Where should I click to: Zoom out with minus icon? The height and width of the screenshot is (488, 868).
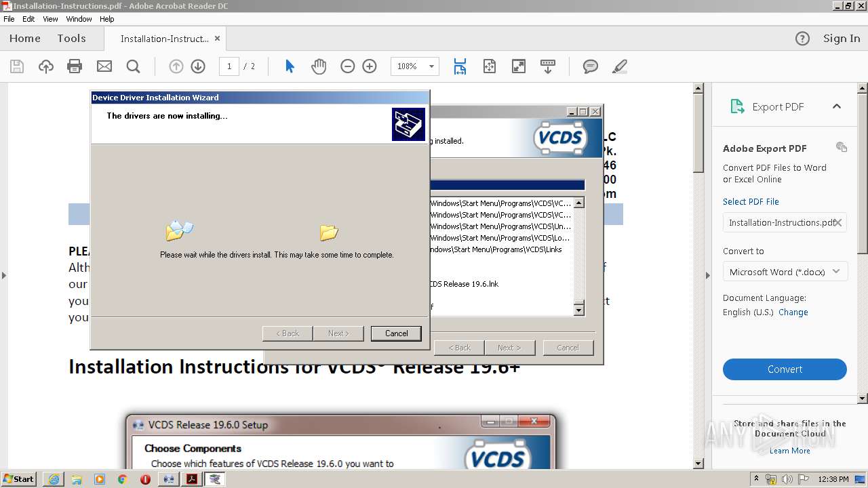348,66
